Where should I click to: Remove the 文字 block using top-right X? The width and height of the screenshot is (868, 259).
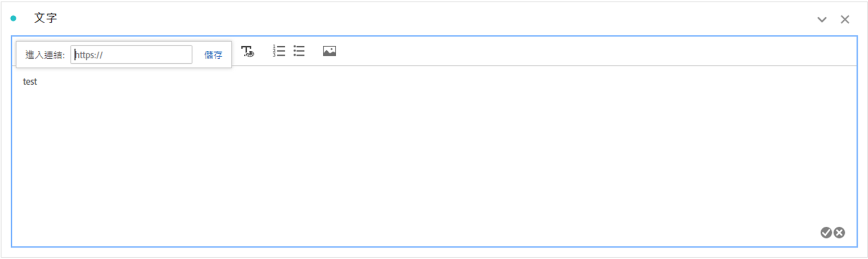[845, 20]
